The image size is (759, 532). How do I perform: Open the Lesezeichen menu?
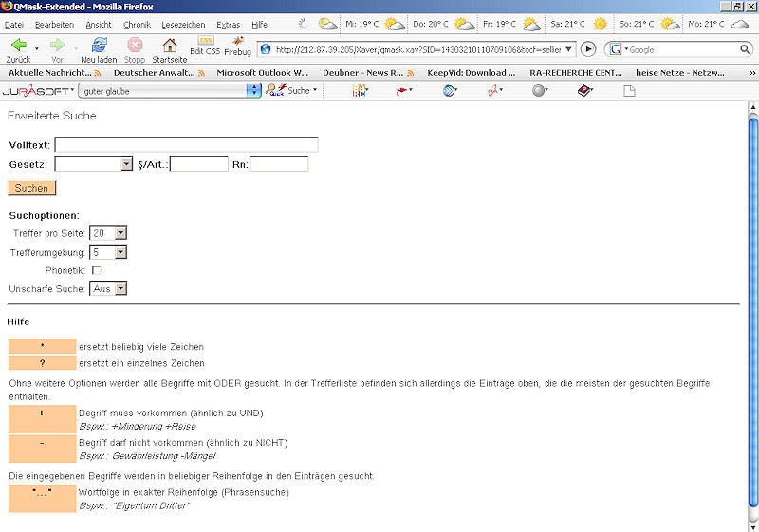point(182,24)
